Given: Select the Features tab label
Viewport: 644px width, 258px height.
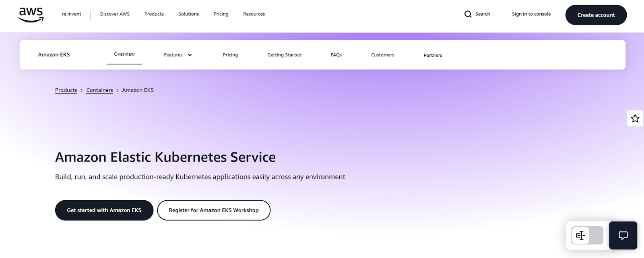Looking at the screenshot, I should tap(173, 55).
